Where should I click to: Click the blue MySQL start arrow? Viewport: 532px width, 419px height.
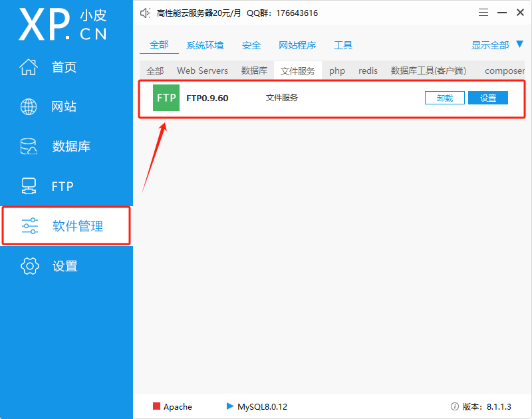(x=230, y=406)
